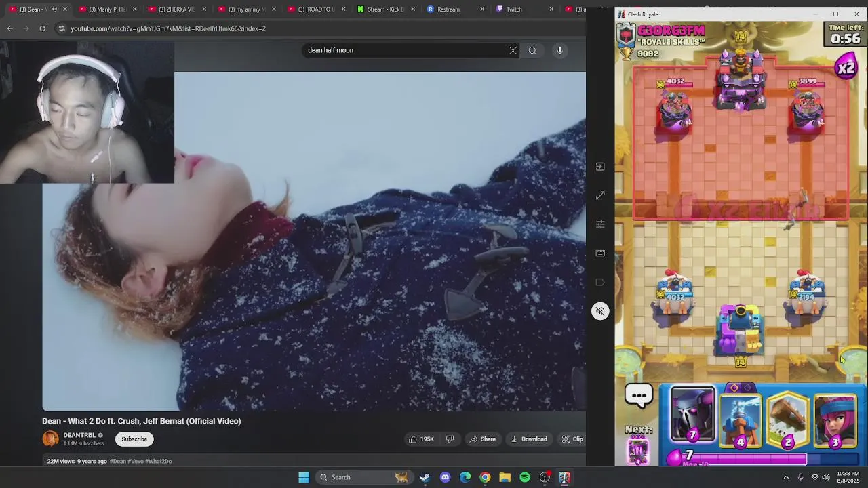Image resolution: width=868 pixels, height=488 pixels.
Task: Click emulator sidebar tag icon
Action: coord(600,282)
